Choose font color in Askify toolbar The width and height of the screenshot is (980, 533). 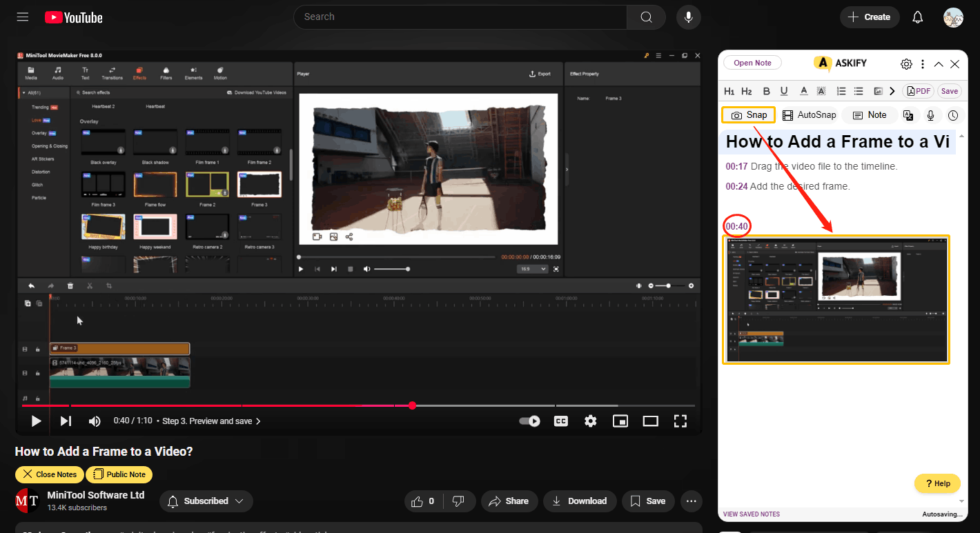coord(803,91)
